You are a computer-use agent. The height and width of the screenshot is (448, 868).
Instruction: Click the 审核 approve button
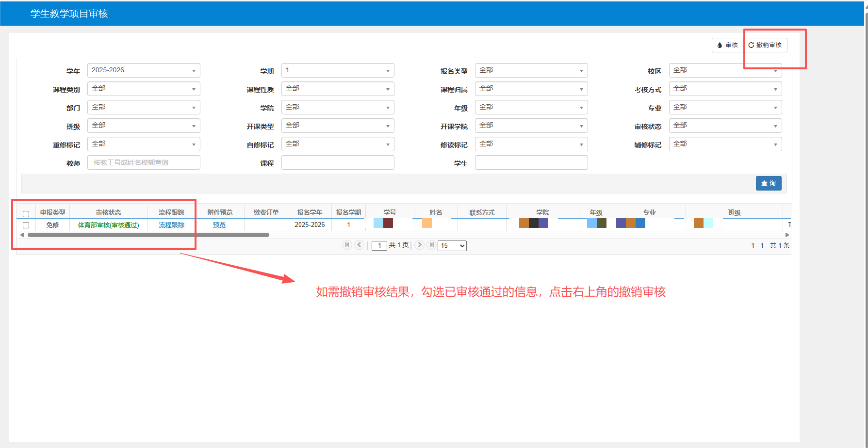727,45
